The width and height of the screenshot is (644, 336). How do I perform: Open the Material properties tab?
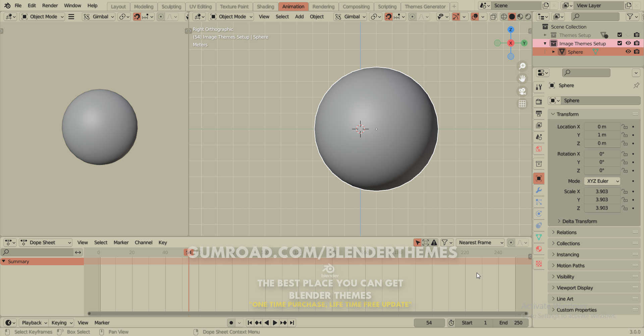click(539, 249)
